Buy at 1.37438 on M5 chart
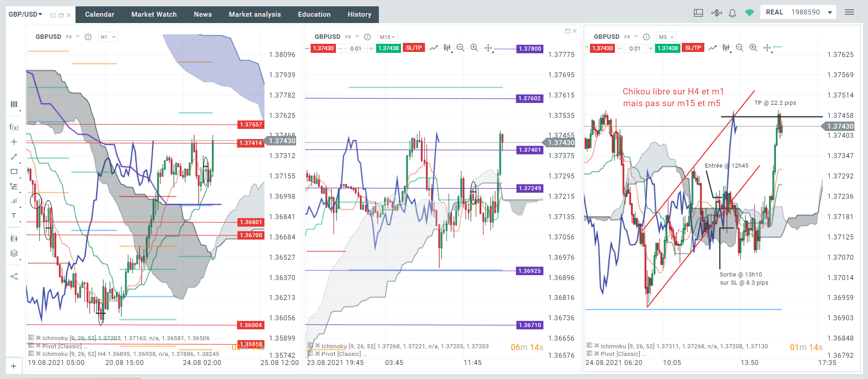Screen dimensions: 868x379 [667, 48]
